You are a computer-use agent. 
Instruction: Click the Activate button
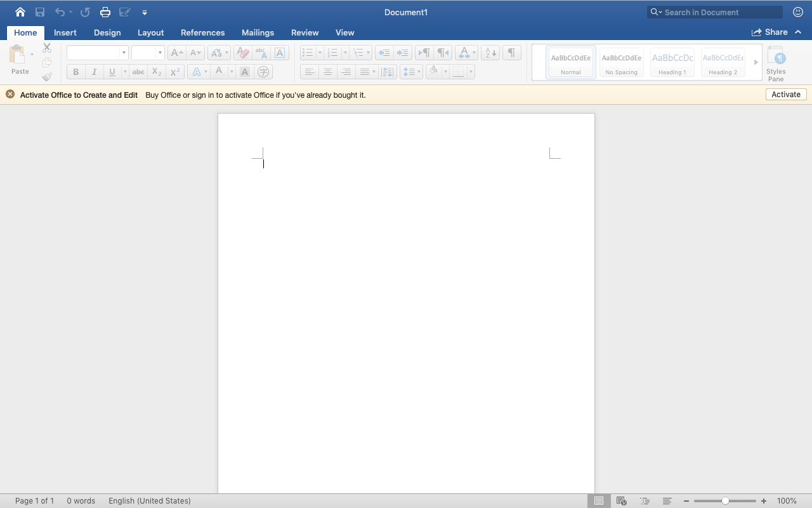(x=786, y=95)
